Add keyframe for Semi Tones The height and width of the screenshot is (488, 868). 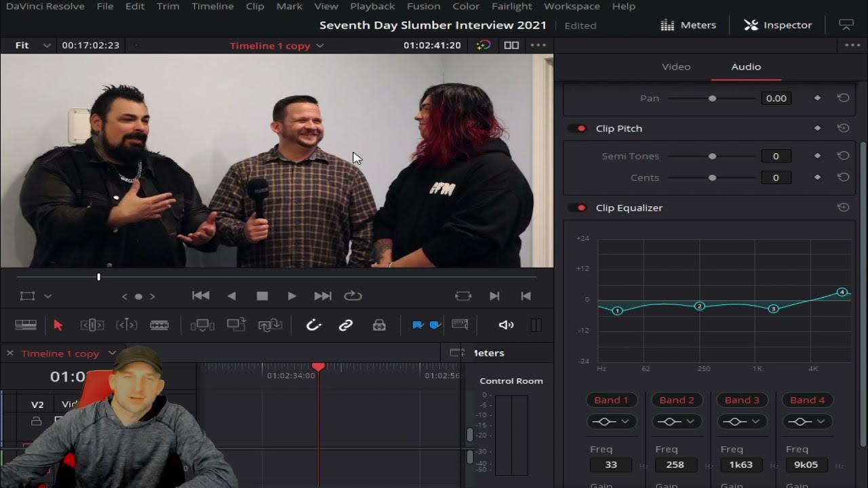pos(817,156)
